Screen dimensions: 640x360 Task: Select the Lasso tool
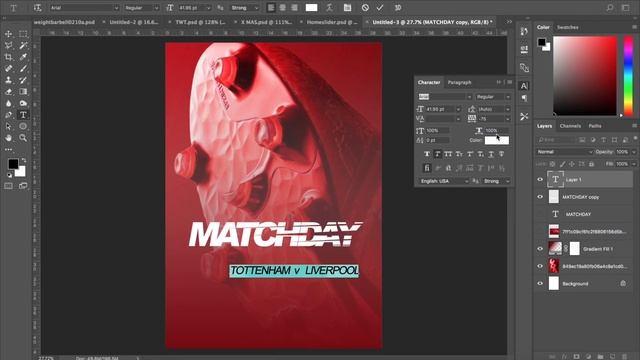pos(8,45)
